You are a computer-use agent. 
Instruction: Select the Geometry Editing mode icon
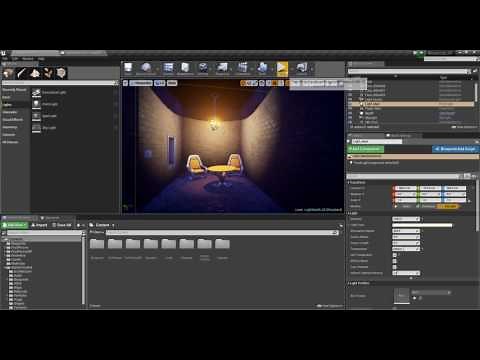pyautogui.click(x=61, y=73)
